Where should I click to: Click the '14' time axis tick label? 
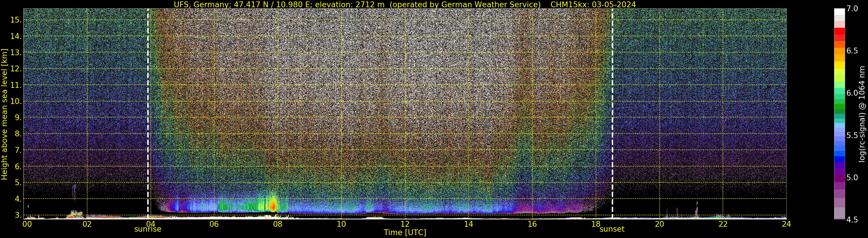pyautogui.click(x=469, y=224)
